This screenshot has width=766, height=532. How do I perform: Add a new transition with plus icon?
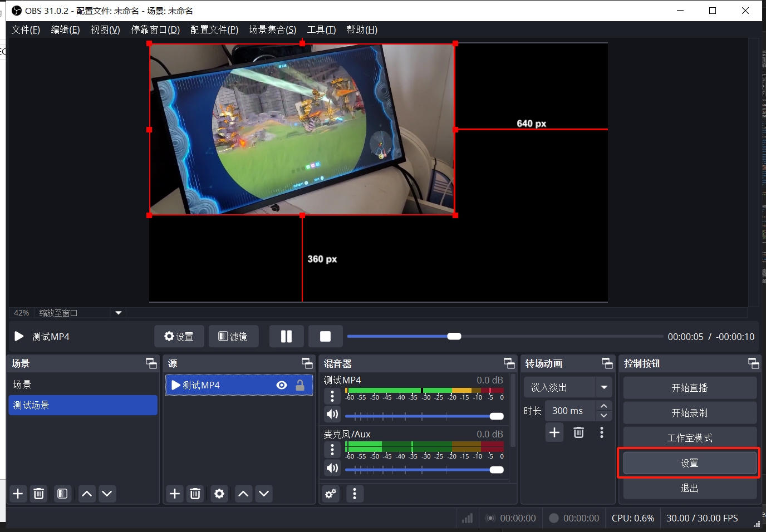[x=554, y=432]
